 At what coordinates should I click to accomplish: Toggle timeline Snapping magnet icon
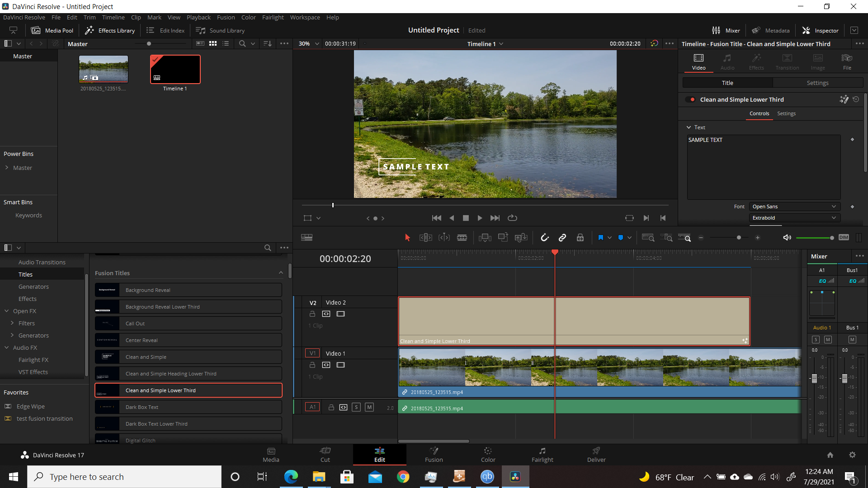(544, 238)
